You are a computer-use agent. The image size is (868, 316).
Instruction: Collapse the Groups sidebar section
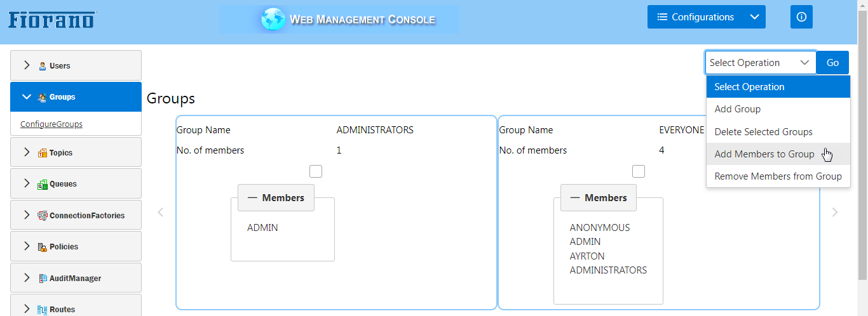(x=76, y=97)
